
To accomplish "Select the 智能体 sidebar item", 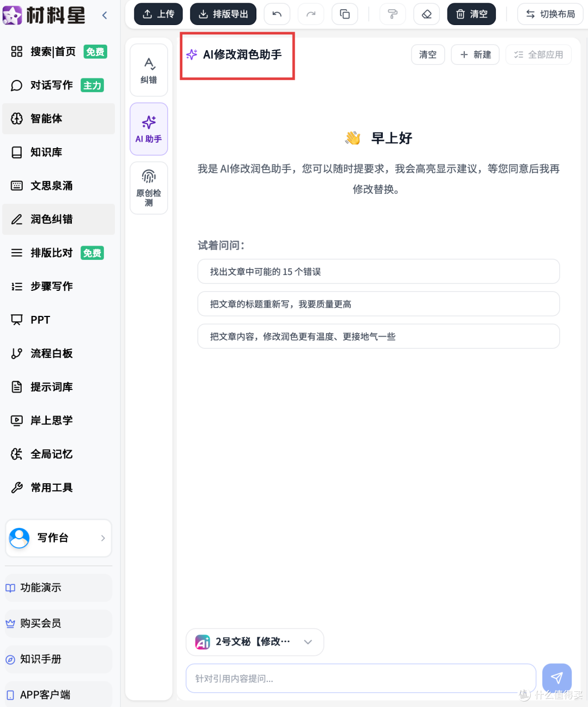I will click(58, 119).
